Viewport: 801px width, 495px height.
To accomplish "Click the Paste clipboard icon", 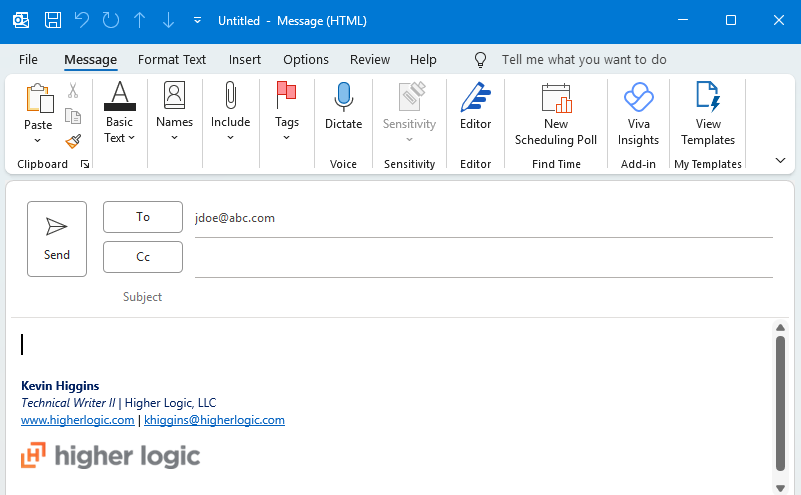I will point(39,98).
